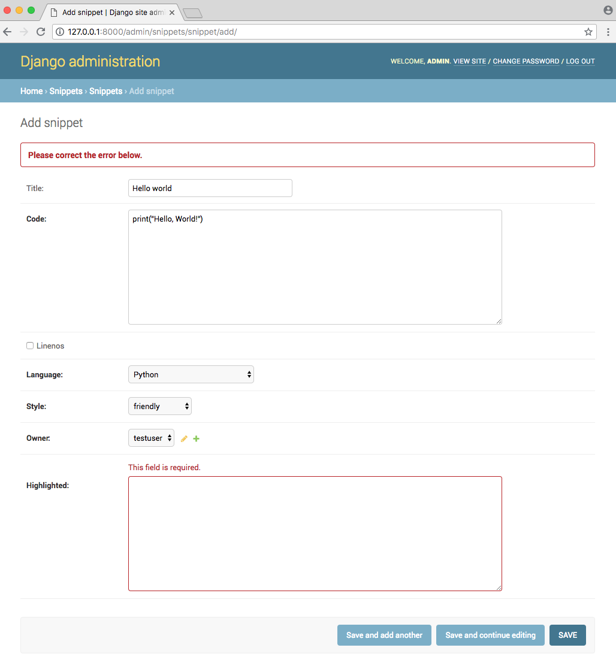Click the SAVE button
The height and width of the screenshot is (672, 616).
pyautogui.click(x=567, y=635)
